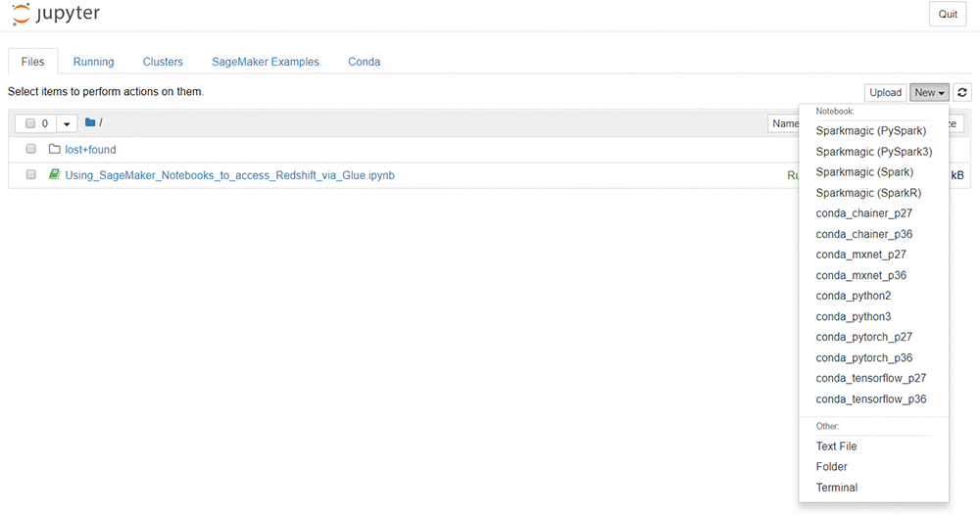Click the Jupyter logo
The width and height of the screenshot is (980, 515).
pyautogui.click(x=56, y=14)
